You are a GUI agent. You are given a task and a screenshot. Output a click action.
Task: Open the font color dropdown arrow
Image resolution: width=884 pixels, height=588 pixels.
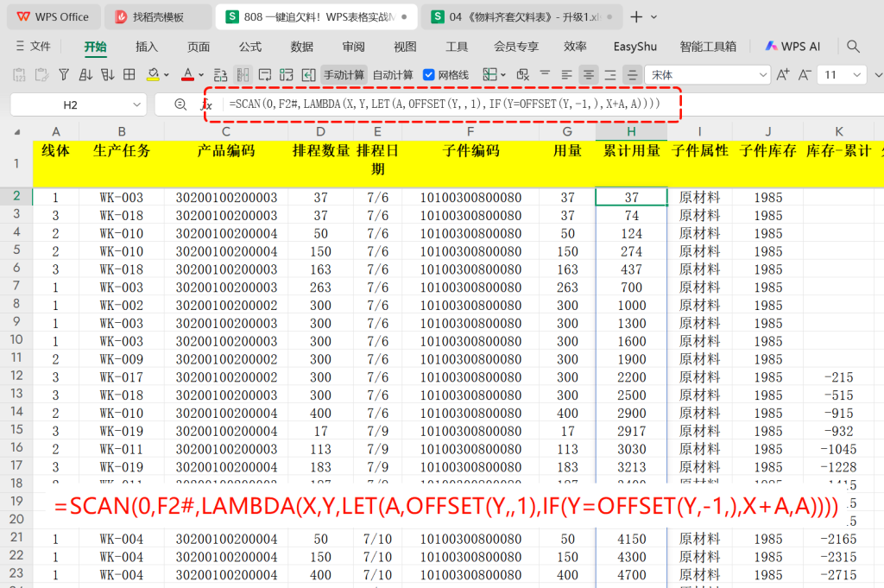201,75
